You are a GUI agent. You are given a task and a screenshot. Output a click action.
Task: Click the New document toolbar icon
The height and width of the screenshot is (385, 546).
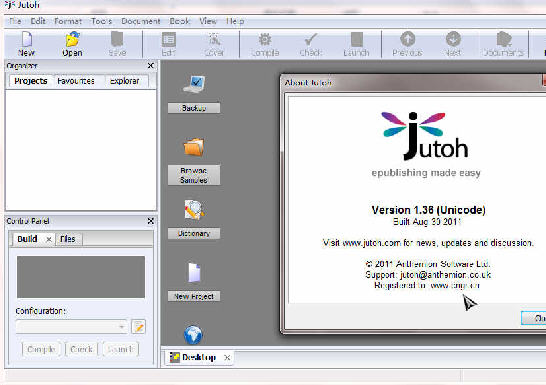click(x=27, y=39)
